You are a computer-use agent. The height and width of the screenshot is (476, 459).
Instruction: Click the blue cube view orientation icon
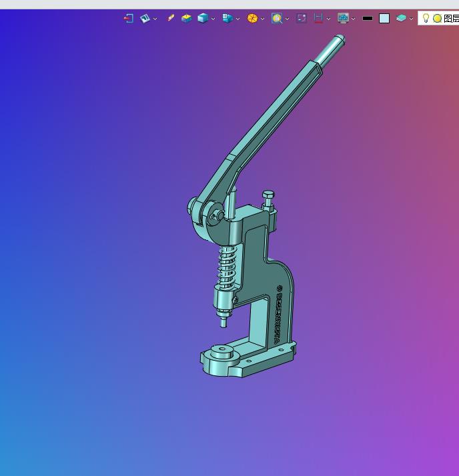coord(227,18)
